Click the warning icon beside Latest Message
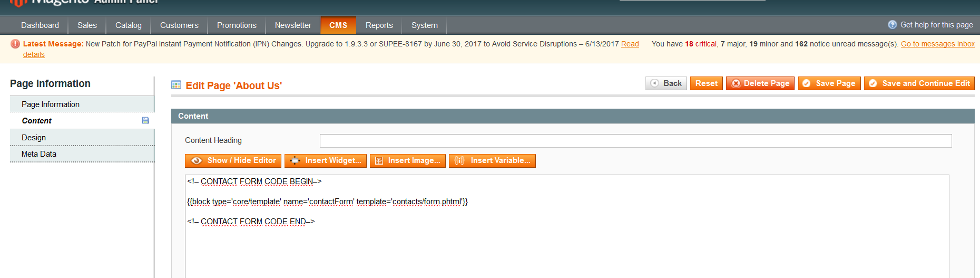The width and height of the screenshot is (980, 278). (15, 44)
